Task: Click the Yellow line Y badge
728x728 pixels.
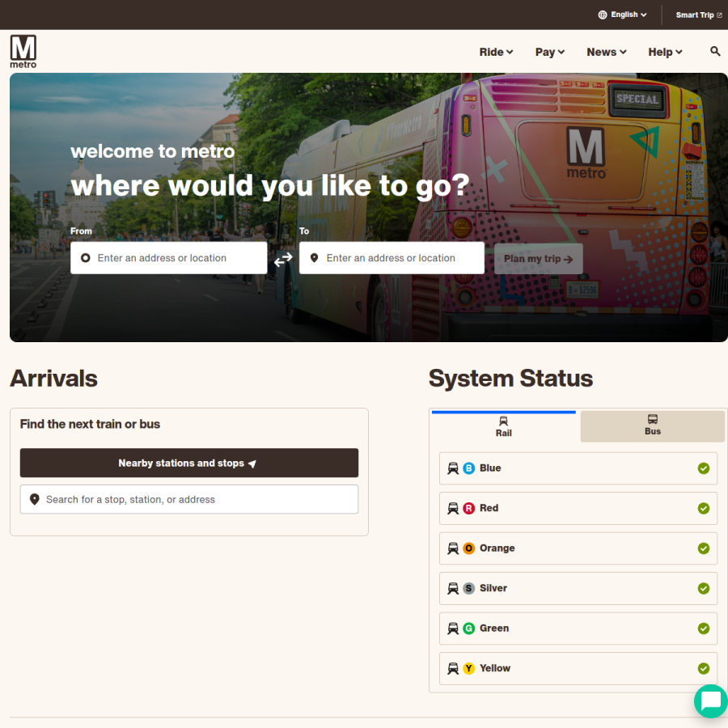Action: pyautogui.click(x=469, y=668)
